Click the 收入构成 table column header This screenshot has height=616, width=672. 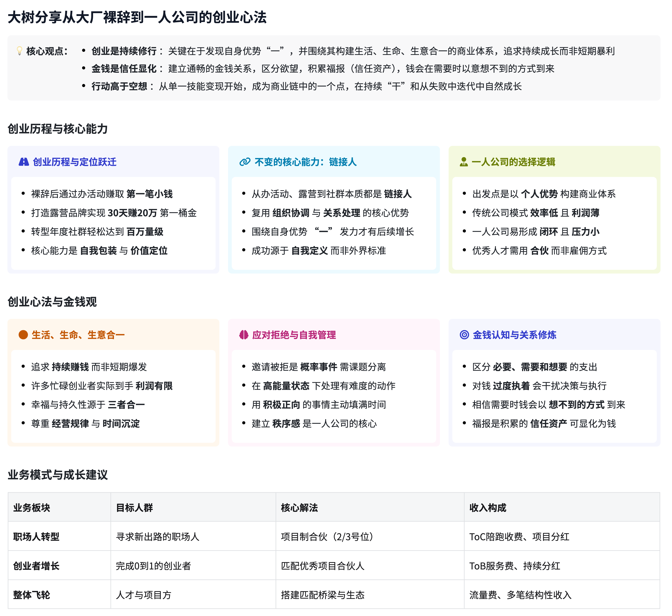coord(488,508)
